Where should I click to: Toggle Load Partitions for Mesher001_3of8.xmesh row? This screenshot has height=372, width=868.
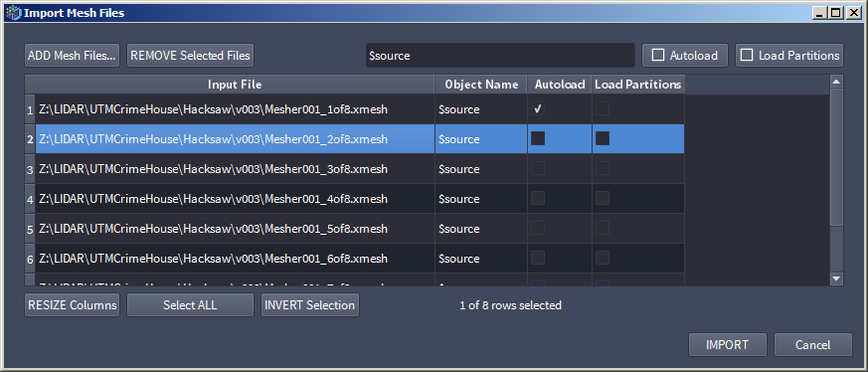tap(603, 168)
